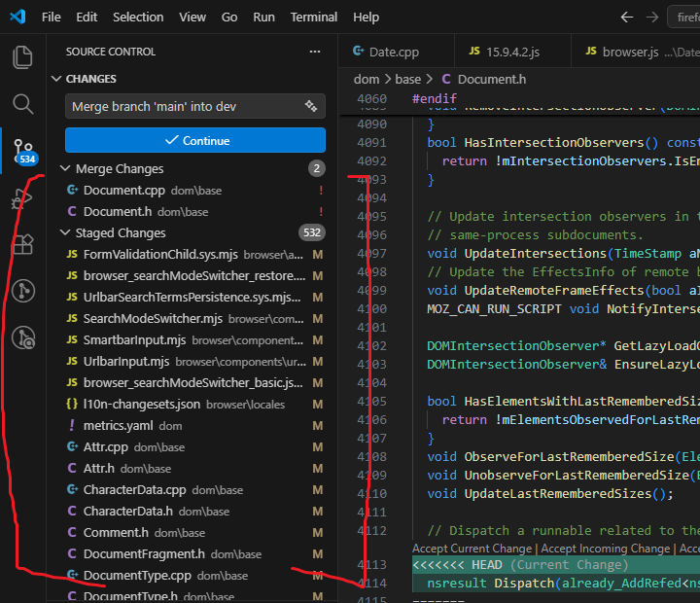Open staged CharacterData.cpp
Screen dimensions: 700x603
[194, 490]
